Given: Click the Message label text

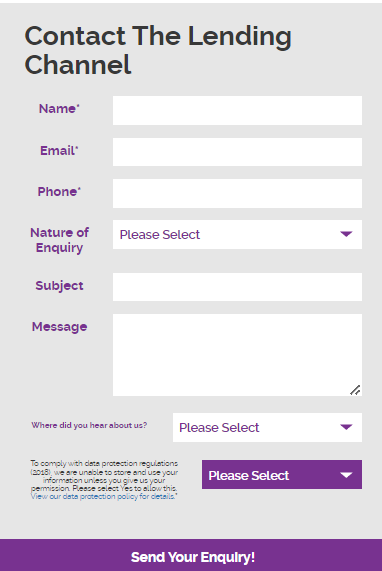Looking at the screenshot, I should point(59,327).
